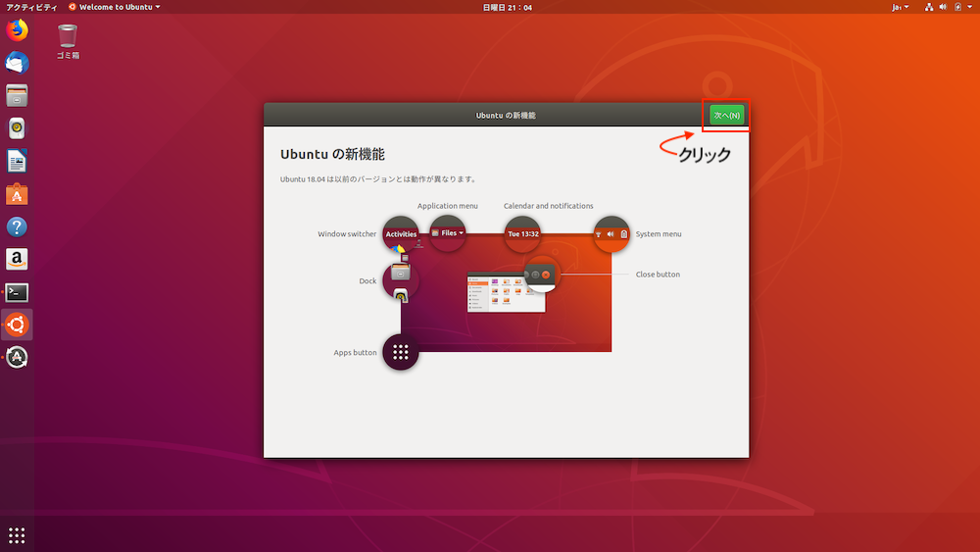Click the Files menu circle in illustration
The image size is (980, 552).
point(448,233)
